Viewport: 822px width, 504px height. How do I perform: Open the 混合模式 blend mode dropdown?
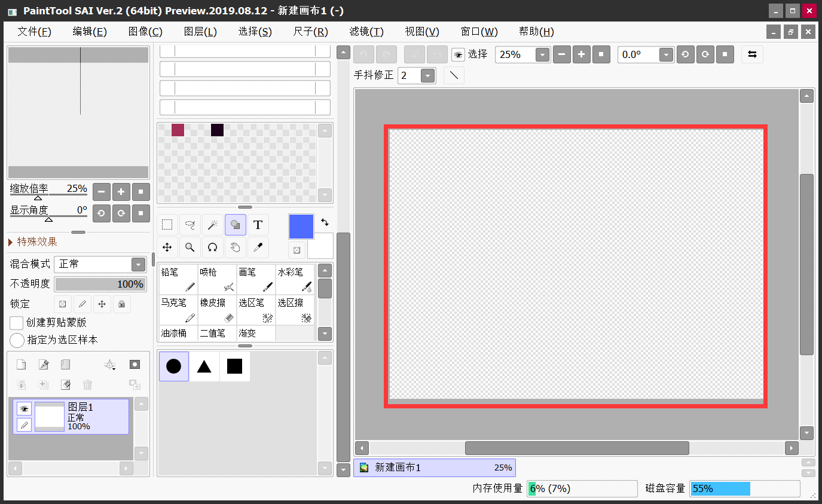(x=138, y=264)
